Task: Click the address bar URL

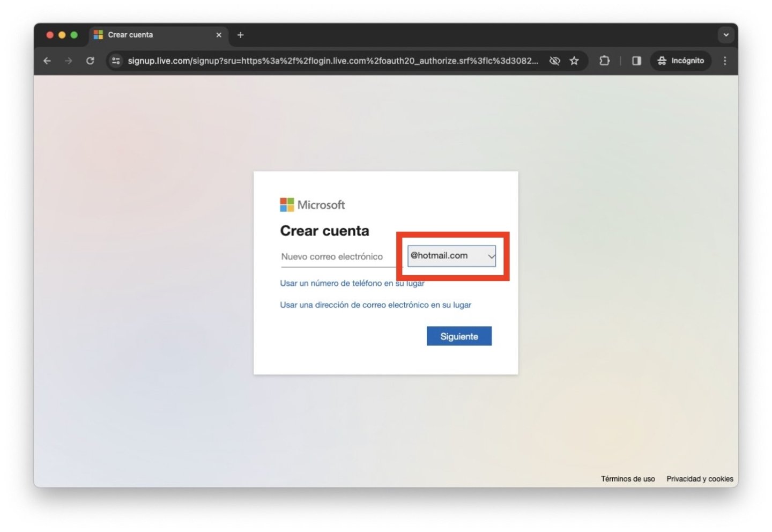Action: (x=333, y=61)
